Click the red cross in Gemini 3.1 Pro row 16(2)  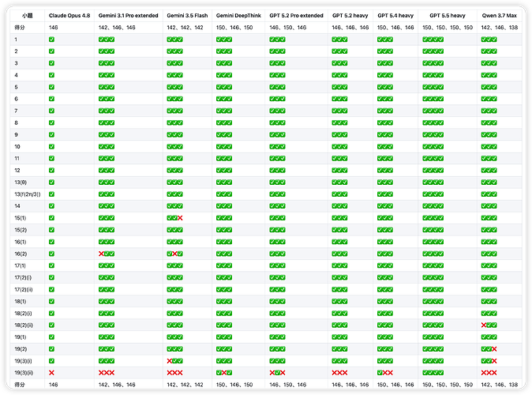(x=101, y=254)
